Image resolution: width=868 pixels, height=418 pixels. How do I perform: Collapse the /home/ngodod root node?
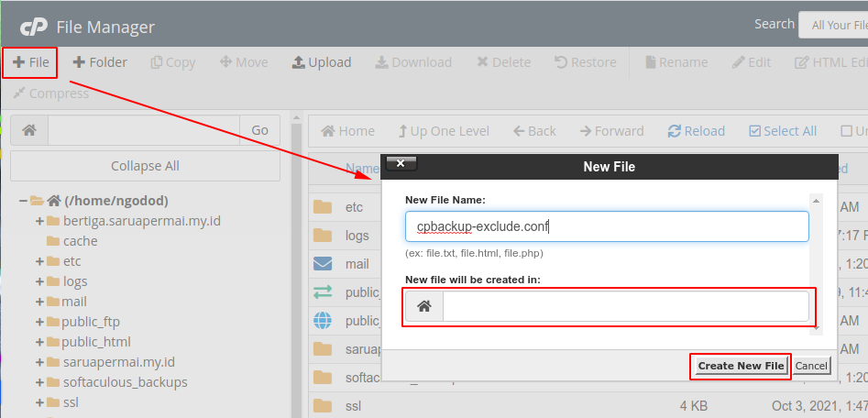[x=22, y=201]
